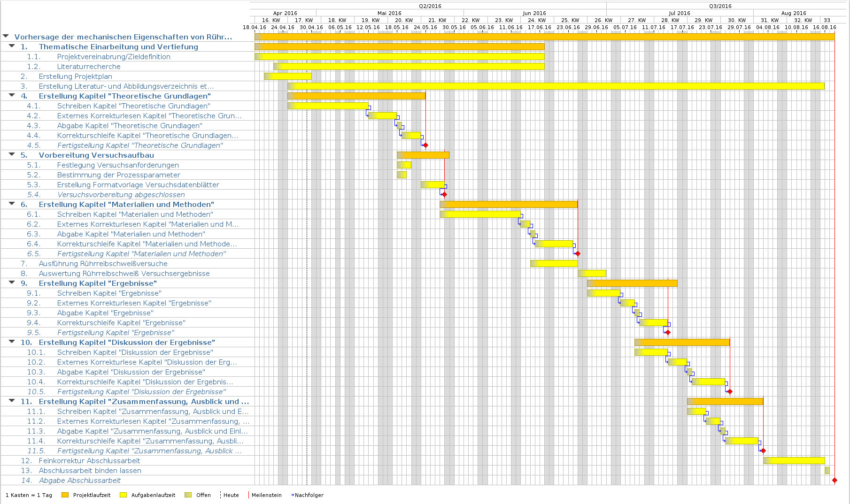
Task: Collapse group 6 'Materialien und Methoden'
Action: (x=12, y=204)
